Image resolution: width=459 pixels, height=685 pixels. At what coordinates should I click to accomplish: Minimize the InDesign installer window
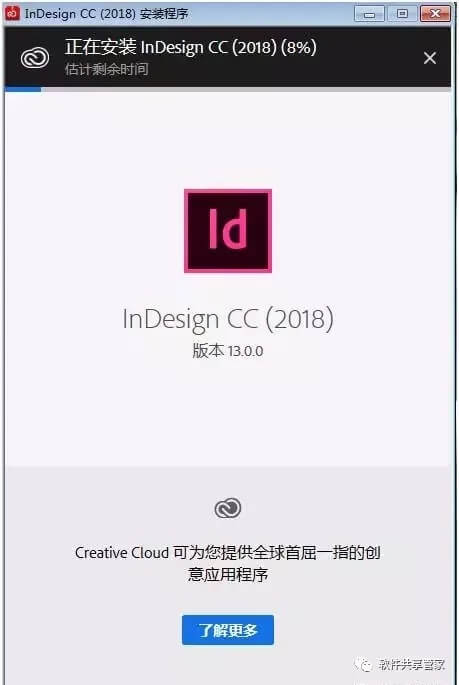pos(369,14)
